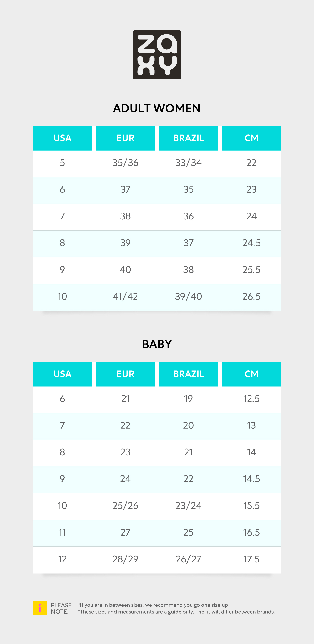Click the ADULT WOMEN heading

point(157,108)
